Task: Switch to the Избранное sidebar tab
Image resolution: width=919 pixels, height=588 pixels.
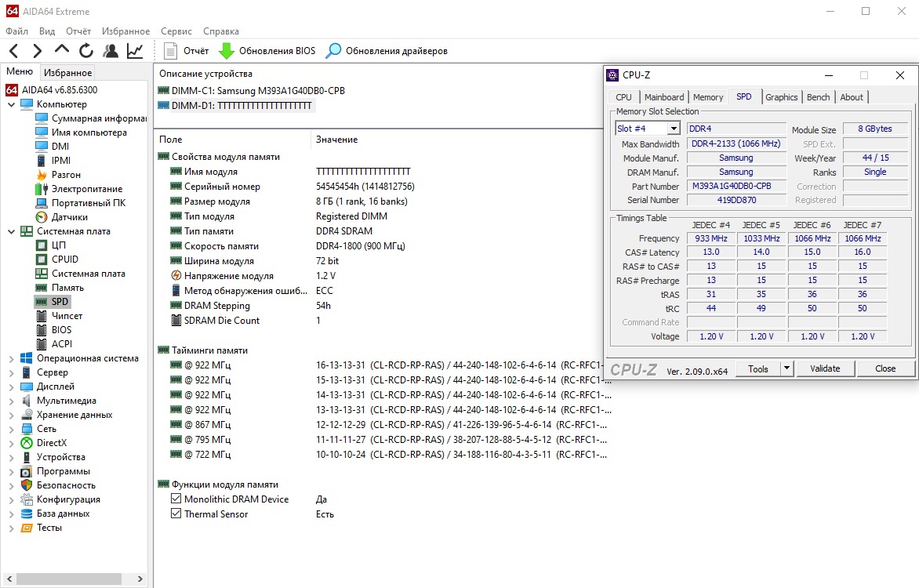Action: click(x=68, y=73)
